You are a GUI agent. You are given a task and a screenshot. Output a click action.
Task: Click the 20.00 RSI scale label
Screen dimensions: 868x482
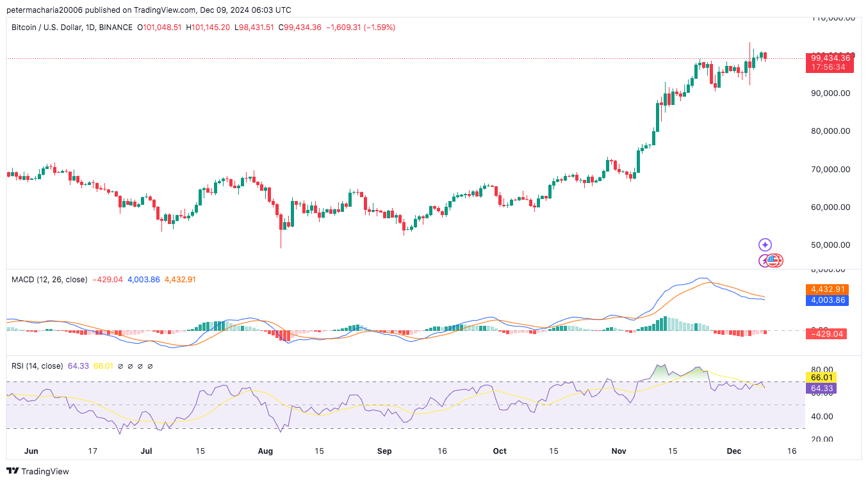click(823, 439)
